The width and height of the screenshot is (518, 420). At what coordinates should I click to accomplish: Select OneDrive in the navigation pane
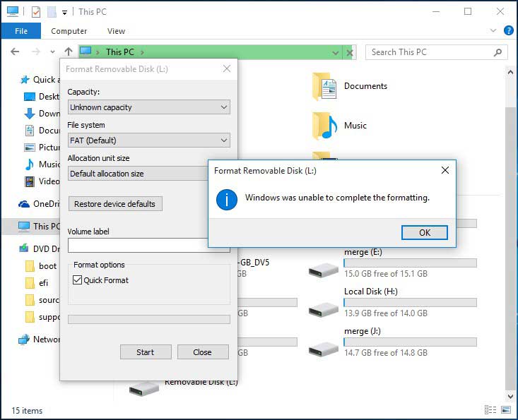[39, 204]
